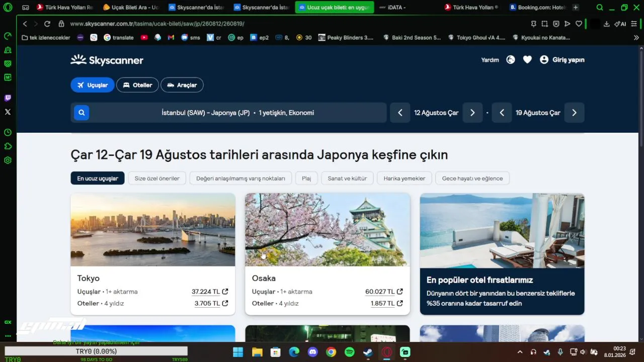This screenshot has height=362, width=644.
Task: Select the Araçlar tab
Action: (182, 85)
